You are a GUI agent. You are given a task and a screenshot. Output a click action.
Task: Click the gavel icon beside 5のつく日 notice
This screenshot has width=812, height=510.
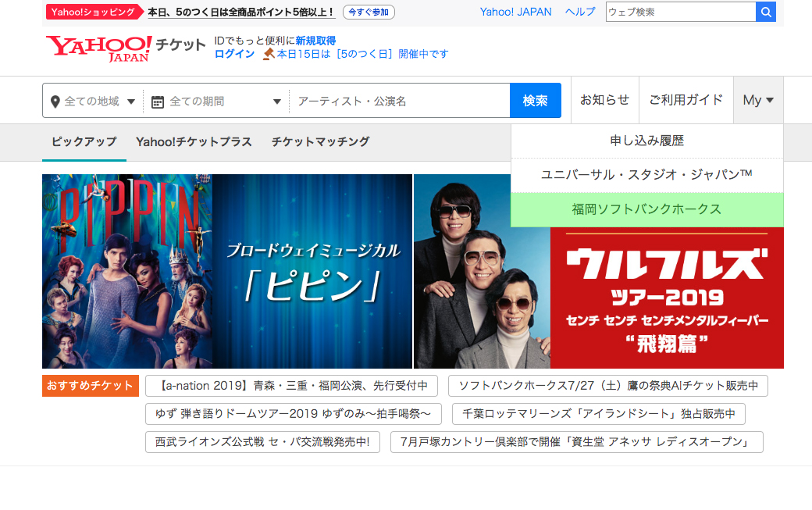(x=269, y=54)
